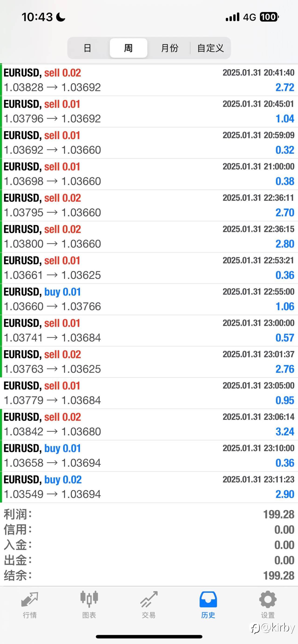
Task: Open the 设置 gear icon
Action: click(268, 600)
